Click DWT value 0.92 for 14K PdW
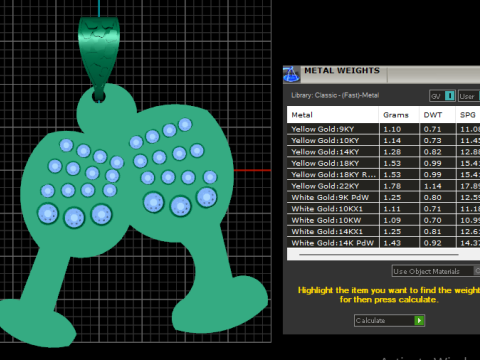Screen dimensions: 480x360 point(432,243)
